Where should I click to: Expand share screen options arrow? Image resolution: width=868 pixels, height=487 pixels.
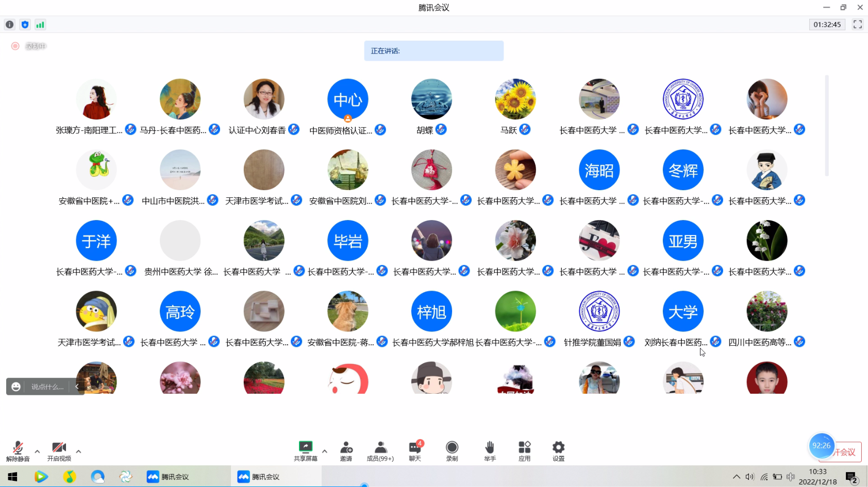tap(325, 451)
